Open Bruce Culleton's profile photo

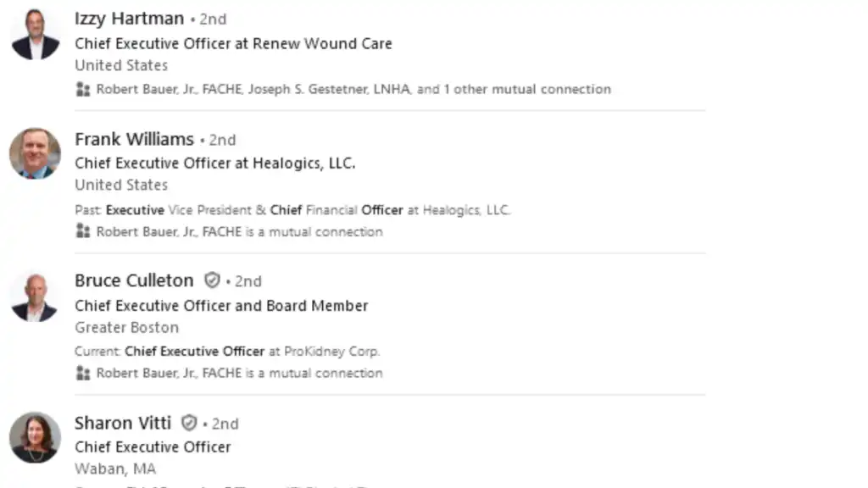[35, 296]
